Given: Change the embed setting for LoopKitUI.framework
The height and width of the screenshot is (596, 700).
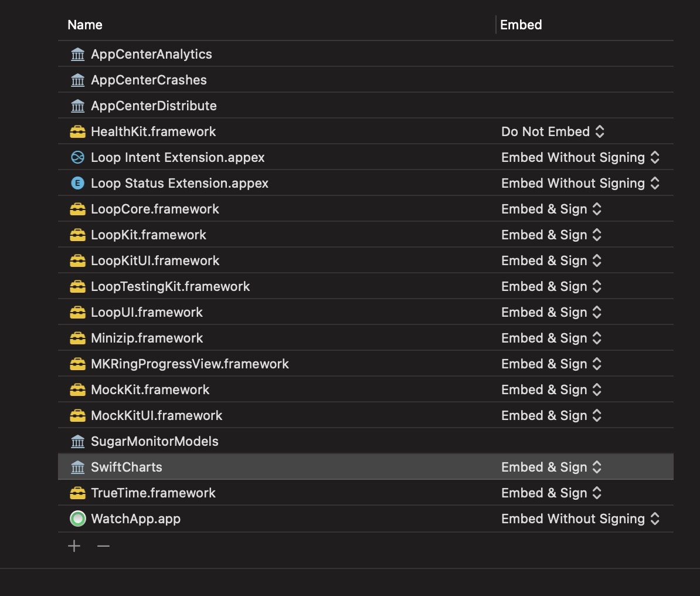Looking at the screenshot, I should coord(551,261).
